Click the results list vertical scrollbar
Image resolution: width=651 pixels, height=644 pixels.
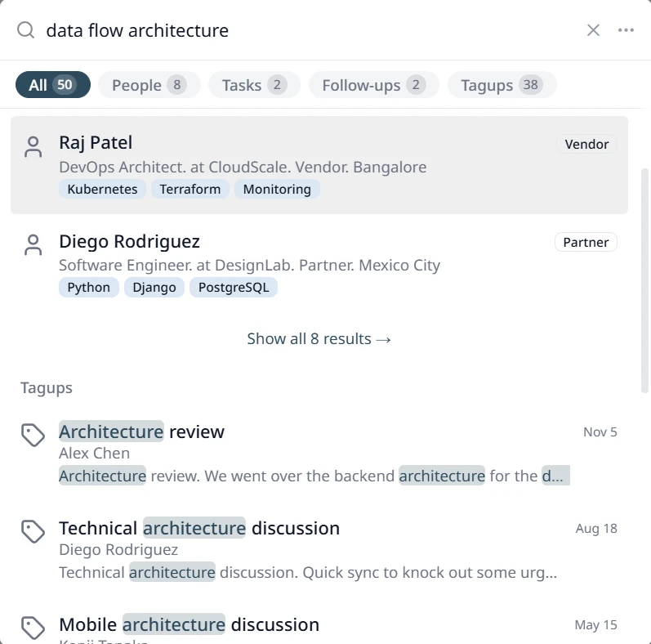coord(644,280)
